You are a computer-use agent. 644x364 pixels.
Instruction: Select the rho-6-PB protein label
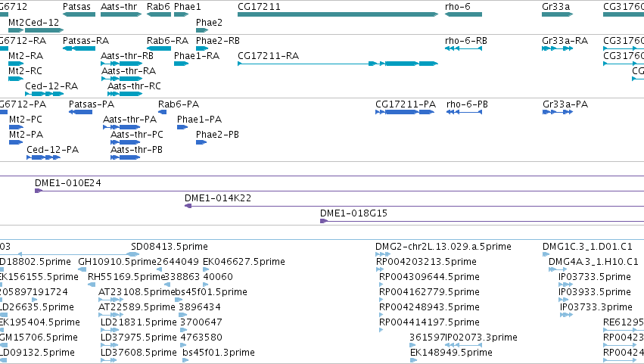(467, 104)
